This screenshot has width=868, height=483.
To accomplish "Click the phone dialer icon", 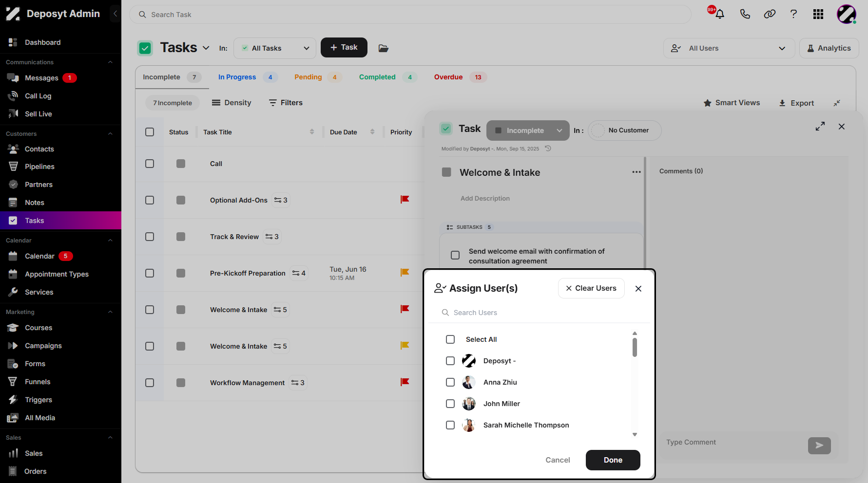I will [x=745, y=14].
